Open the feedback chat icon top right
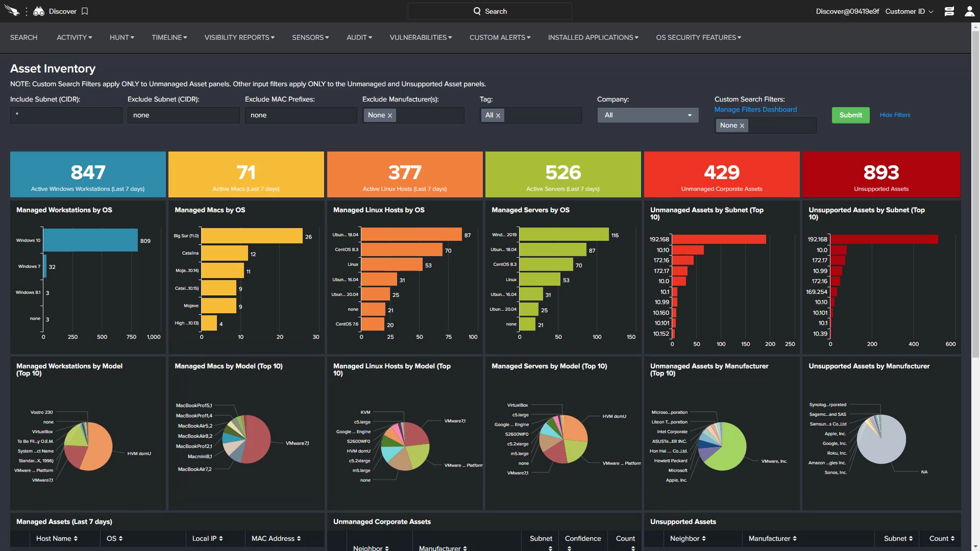The width and height of the screenshot is (980, 551). (949, 11)
